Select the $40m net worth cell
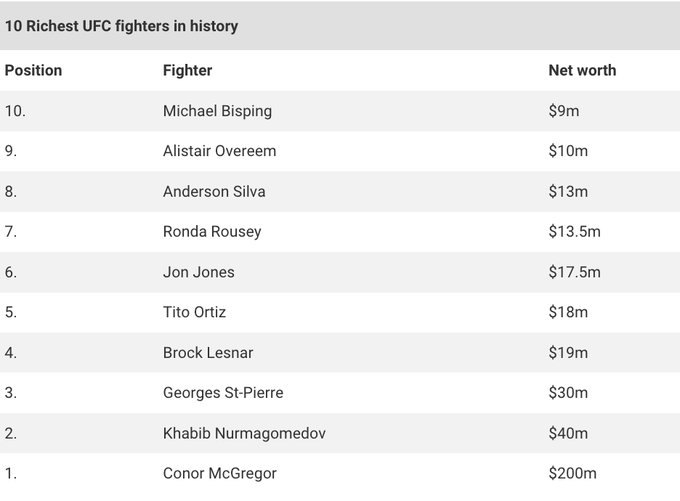 click(568, 433)
